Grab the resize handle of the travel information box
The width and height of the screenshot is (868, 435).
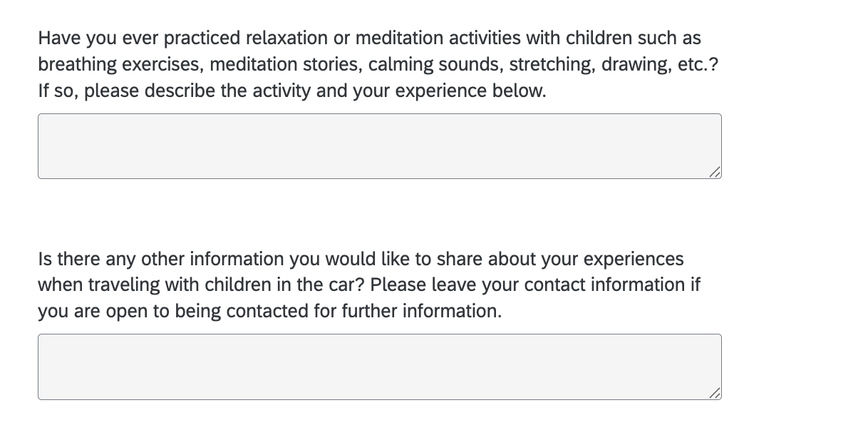click(x=715, y=393)
